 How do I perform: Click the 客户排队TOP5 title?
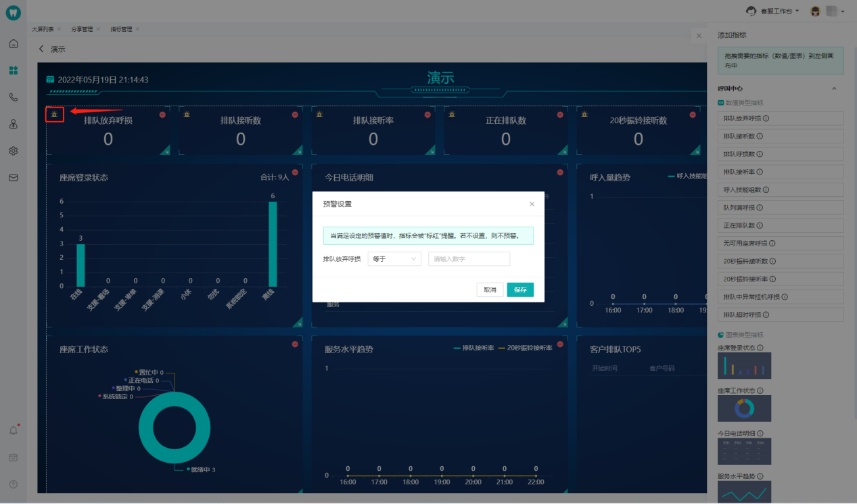tap(615, 350)
